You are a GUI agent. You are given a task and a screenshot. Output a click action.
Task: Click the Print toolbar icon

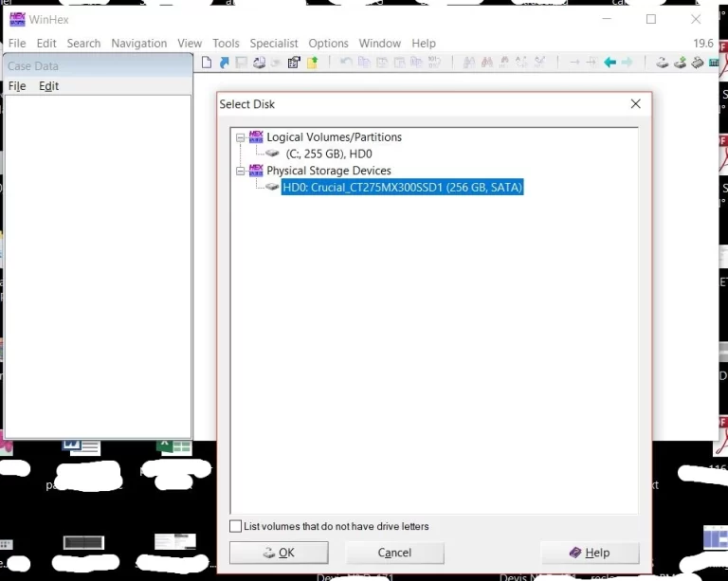point(259,63)
